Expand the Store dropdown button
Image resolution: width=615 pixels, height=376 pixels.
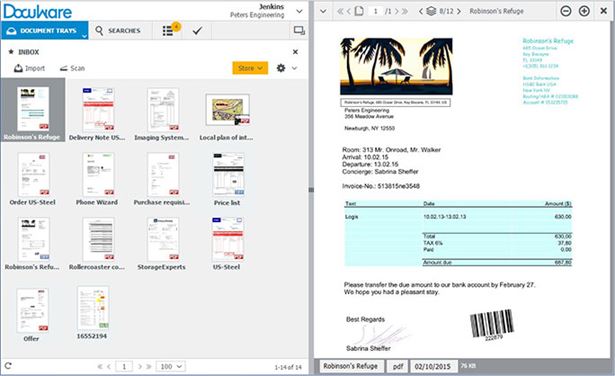click(250, 68)
